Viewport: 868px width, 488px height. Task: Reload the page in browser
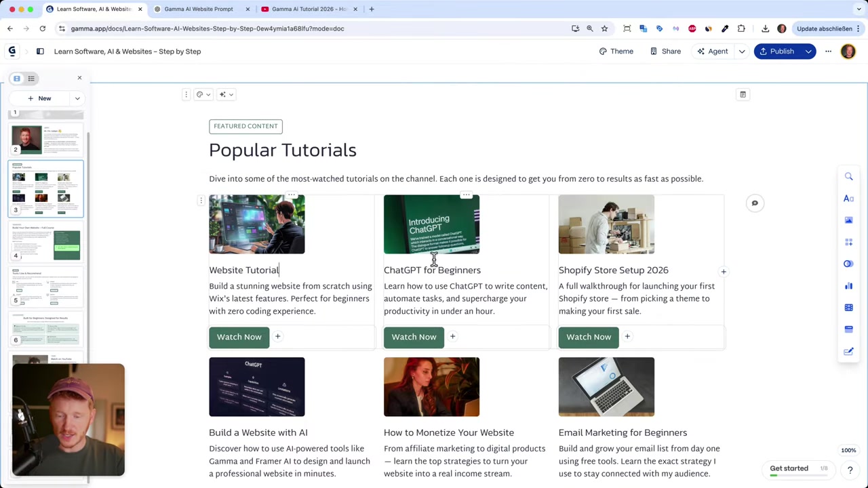point(42,28)
